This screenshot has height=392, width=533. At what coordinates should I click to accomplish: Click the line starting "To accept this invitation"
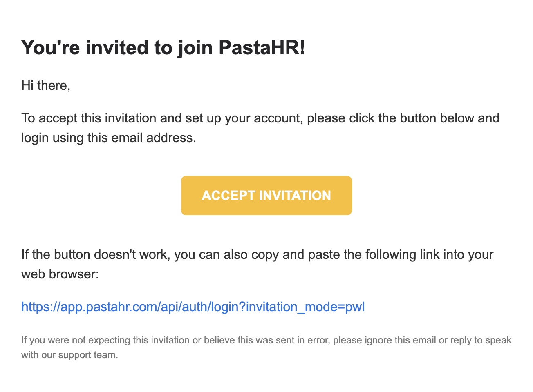pos(260,118)
